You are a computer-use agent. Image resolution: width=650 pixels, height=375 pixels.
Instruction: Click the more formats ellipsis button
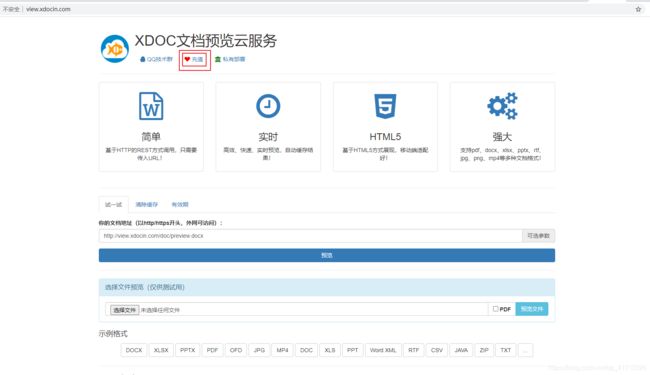point(525,350)
